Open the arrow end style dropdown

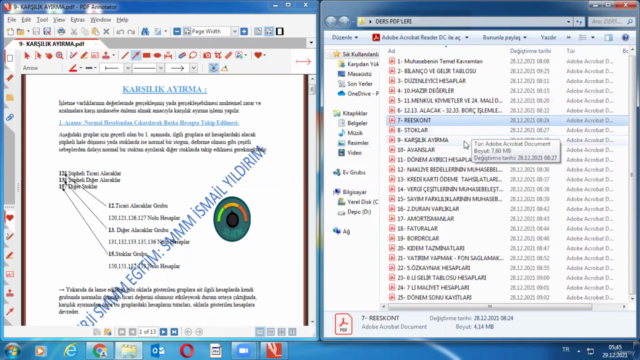[x=193, y=68]
